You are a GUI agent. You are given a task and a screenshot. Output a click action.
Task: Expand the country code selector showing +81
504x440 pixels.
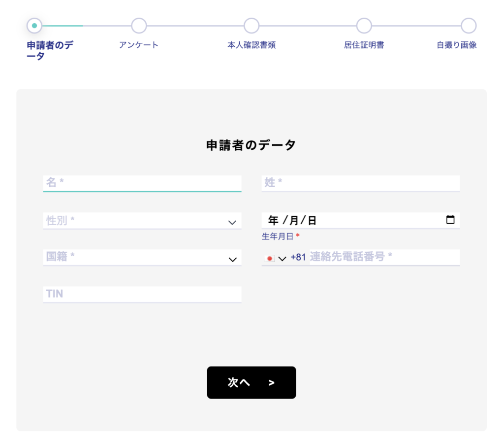point(282,257)
